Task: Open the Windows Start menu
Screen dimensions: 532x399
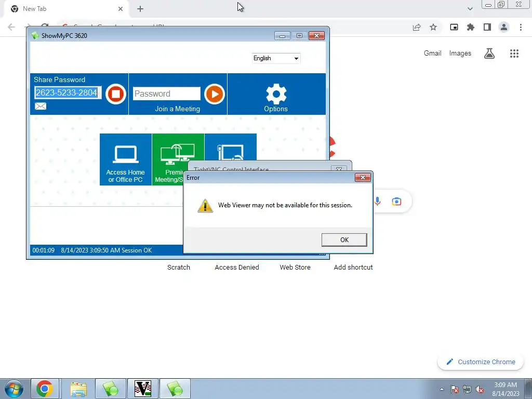Action: click(14, 389)
